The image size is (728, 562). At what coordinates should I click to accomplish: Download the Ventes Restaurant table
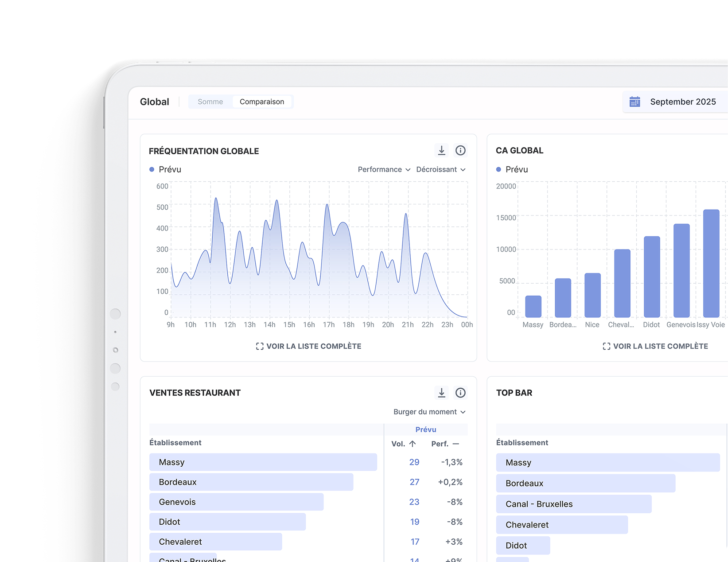click(441, 393)
